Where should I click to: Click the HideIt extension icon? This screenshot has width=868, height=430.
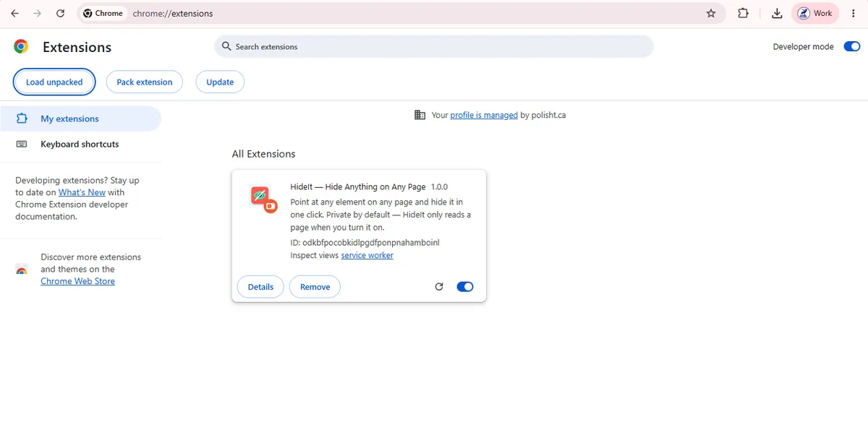coord(263,198)
